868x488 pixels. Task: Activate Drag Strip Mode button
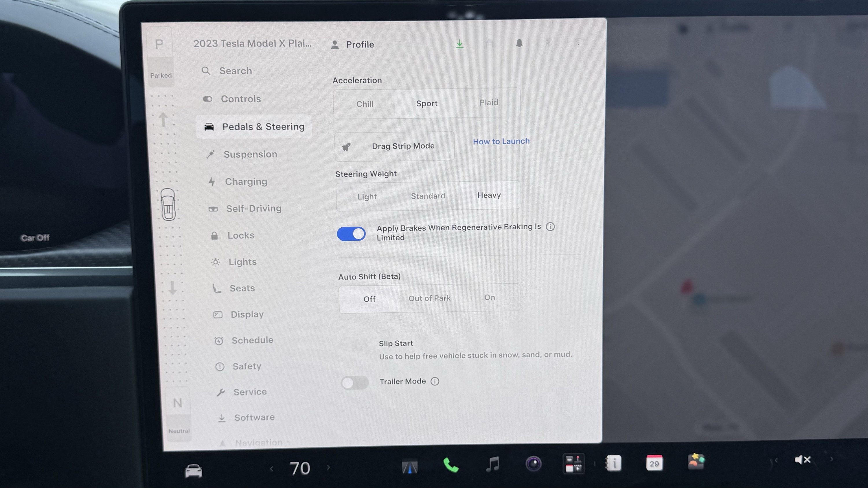tap(394, 146)
